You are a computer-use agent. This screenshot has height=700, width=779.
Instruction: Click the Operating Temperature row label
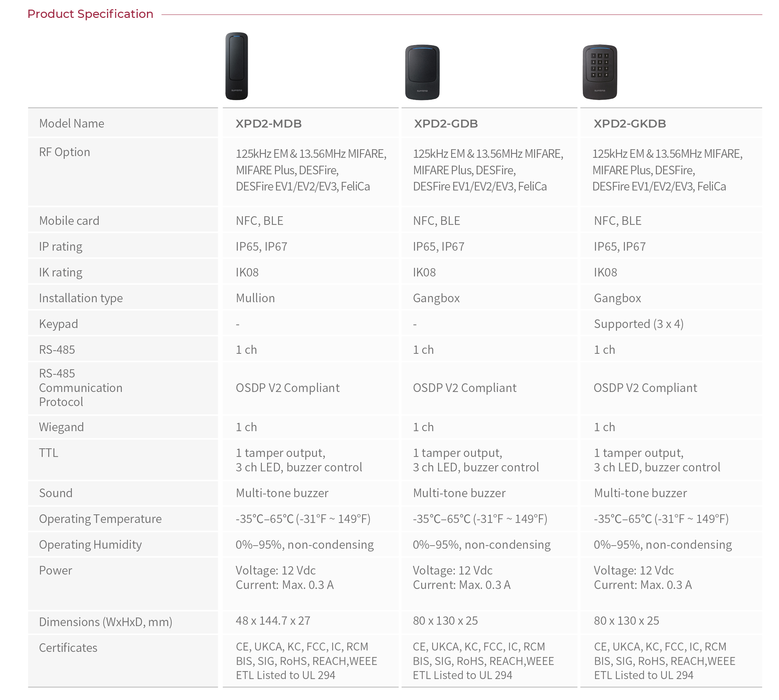100,519
